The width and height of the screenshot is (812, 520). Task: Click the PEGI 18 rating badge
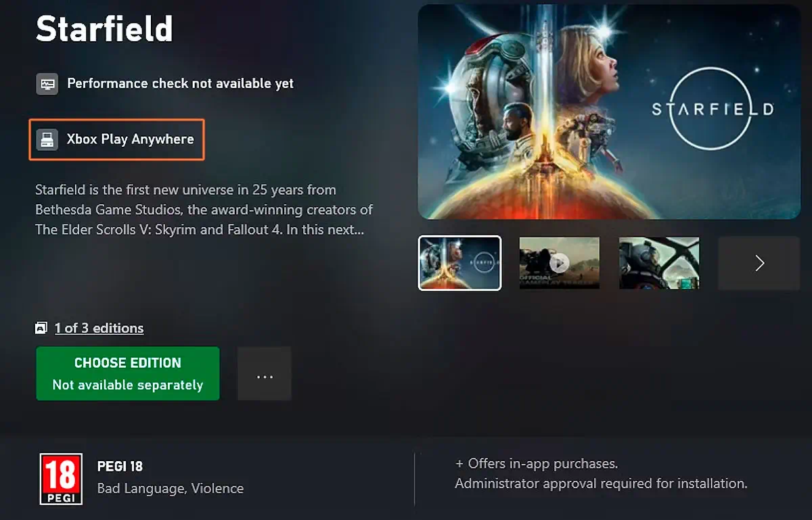coord(61,479)
